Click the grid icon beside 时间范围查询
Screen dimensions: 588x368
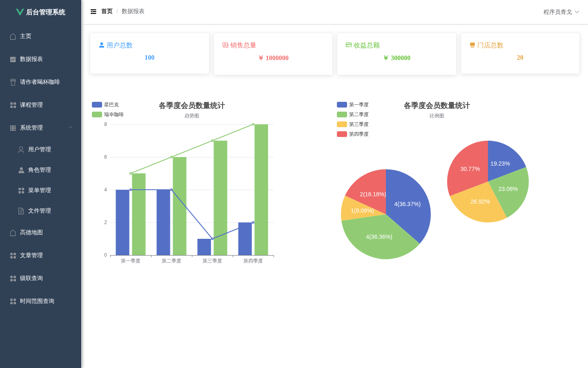click(x=13, y=301)
